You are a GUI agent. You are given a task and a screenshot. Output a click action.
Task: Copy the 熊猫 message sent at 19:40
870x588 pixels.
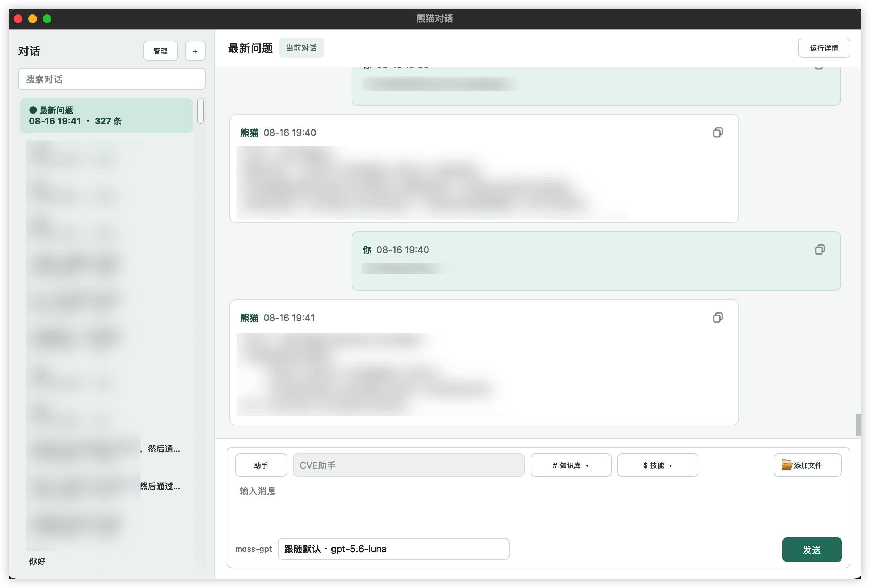tap(717, 132)
